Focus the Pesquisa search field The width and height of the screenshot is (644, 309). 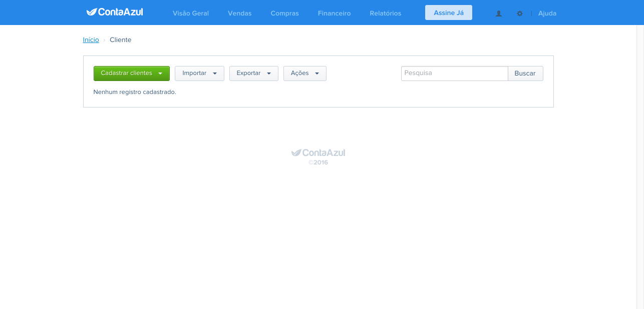455,73
